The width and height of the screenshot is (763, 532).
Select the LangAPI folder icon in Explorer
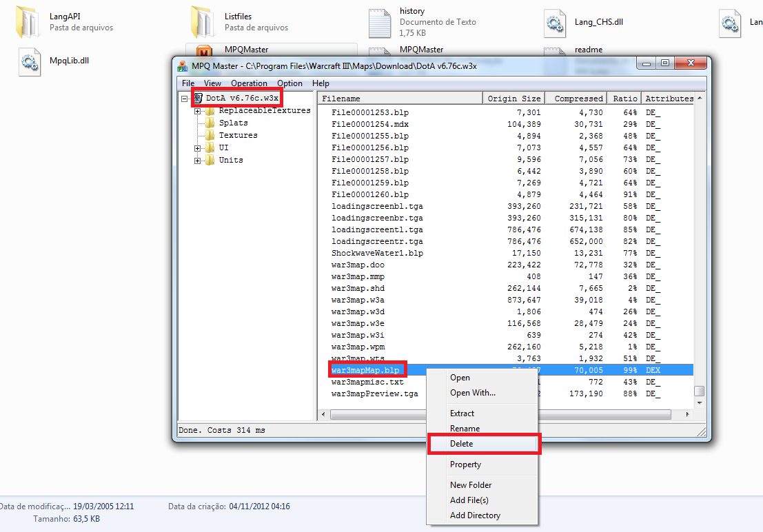tap(28, 21)
